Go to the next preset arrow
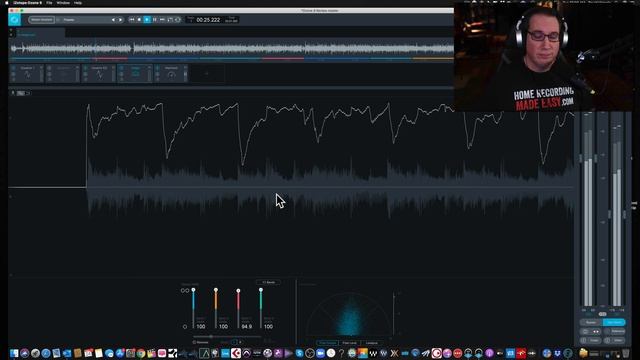This screenshot has width=640, height=360. (120, 20)
